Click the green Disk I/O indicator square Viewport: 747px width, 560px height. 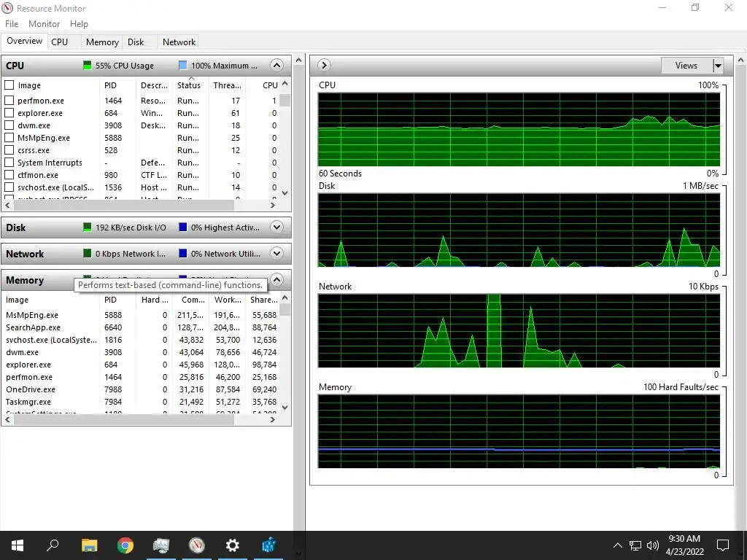click(88, 227)
